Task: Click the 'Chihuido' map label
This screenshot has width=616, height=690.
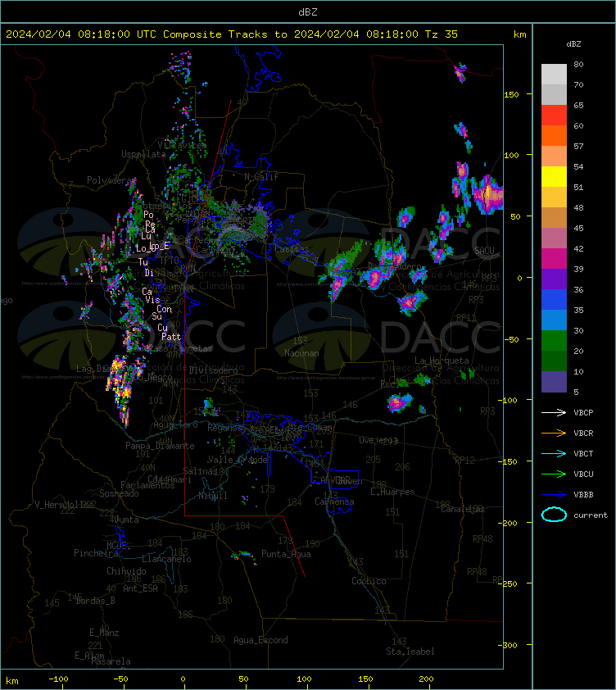Action: pos(126,570)
